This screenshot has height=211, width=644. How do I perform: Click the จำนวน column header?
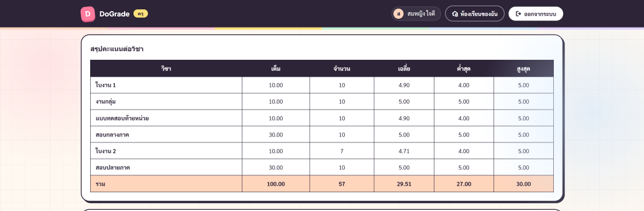[x=342, y=69]
